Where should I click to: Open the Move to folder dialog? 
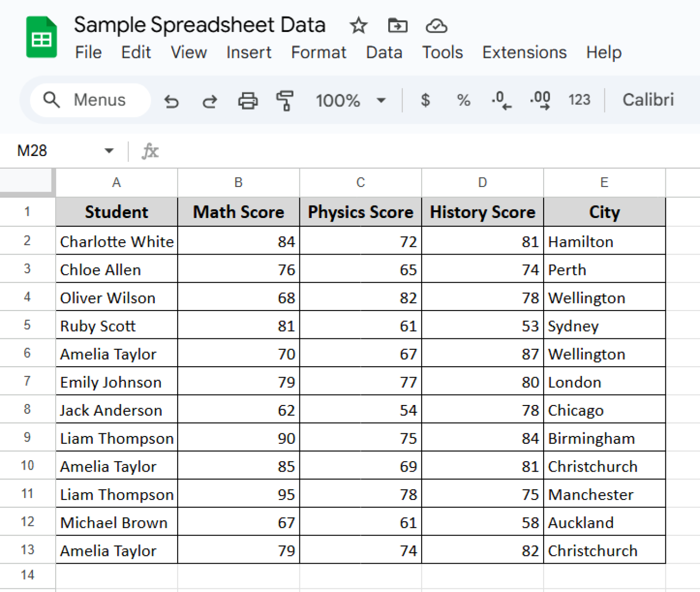pos(397,26)
